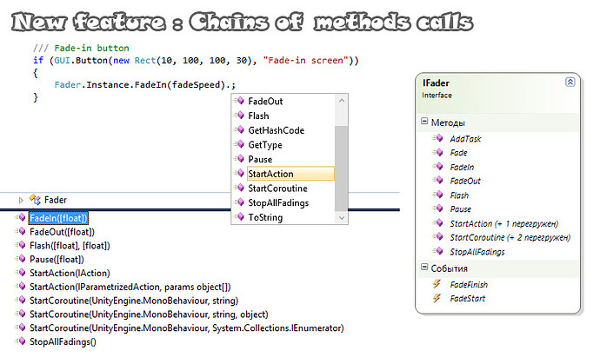This screenshot has height=364, width=600.
Task: Click the Fader.Instance identifier in code
Action: coord(91,85)
